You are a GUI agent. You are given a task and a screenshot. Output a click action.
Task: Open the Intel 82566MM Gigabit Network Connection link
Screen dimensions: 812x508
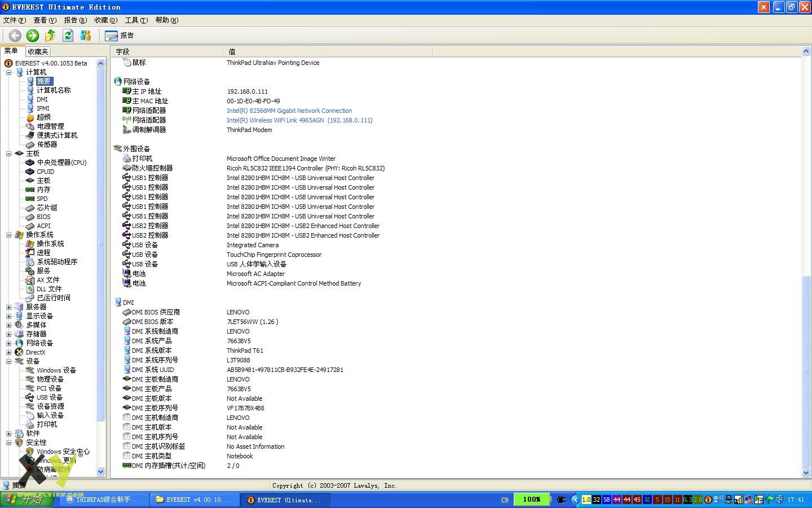pos(289,111)
